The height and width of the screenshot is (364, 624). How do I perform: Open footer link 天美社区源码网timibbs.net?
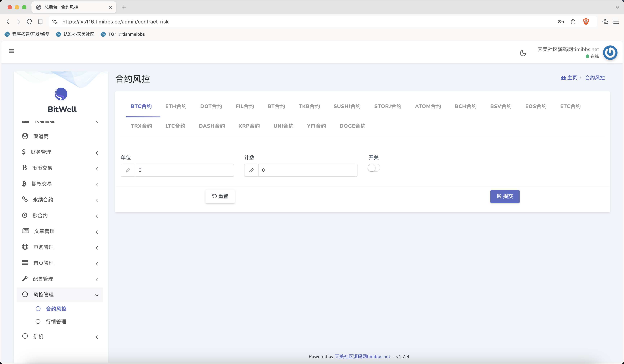pyautogui.click(x=362, y=356)
